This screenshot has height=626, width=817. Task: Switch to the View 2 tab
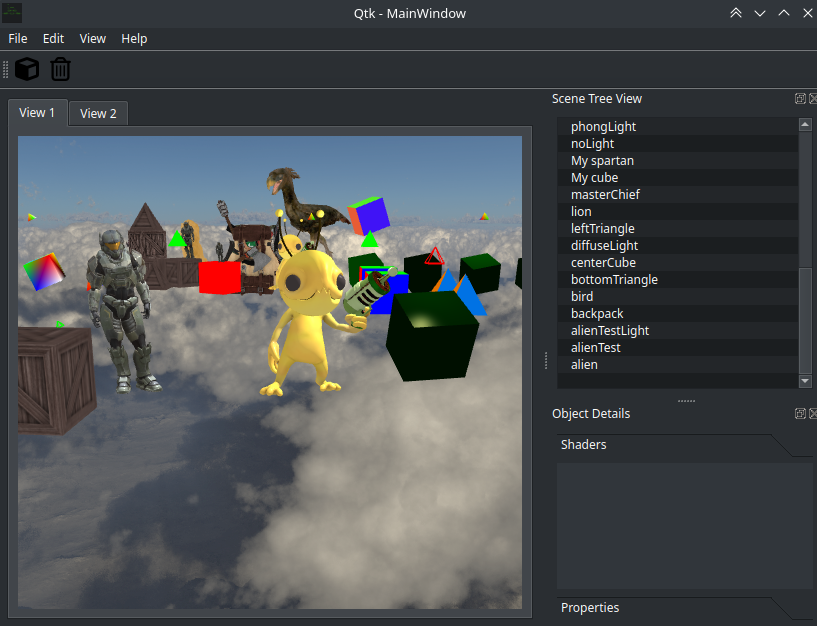(x=98, y=113)
